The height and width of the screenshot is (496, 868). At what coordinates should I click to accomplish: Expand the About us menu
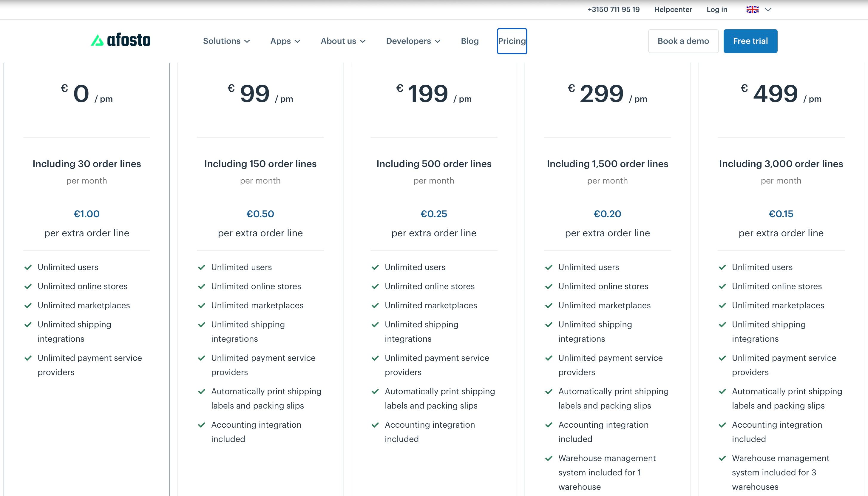click(343, 41)
